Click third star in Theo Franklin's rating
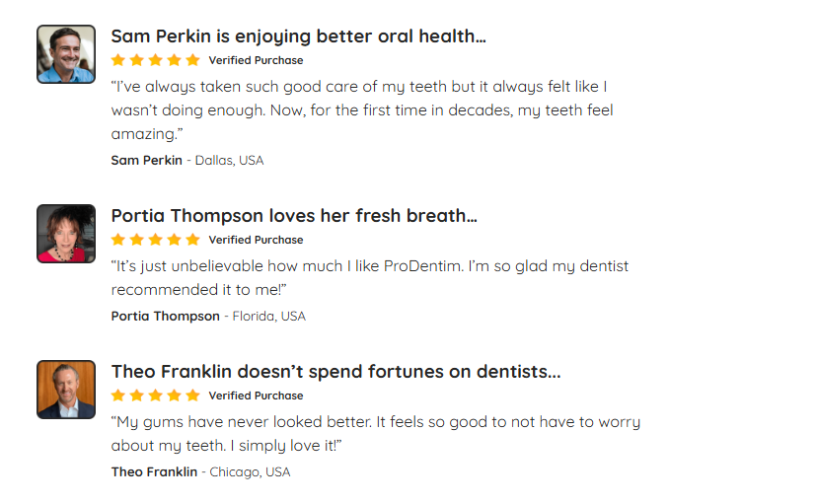 (156, 396)
